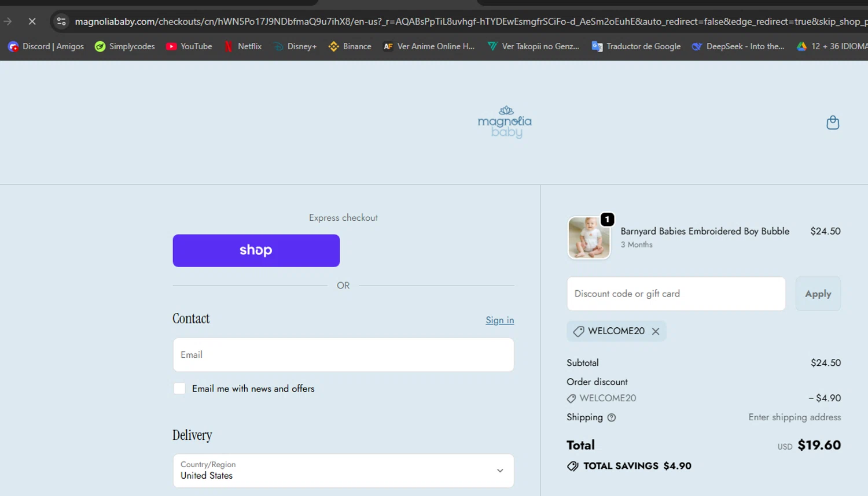Open the shopping bag cart icon
This screenshot has height=496, width=868.
[833, 123]
